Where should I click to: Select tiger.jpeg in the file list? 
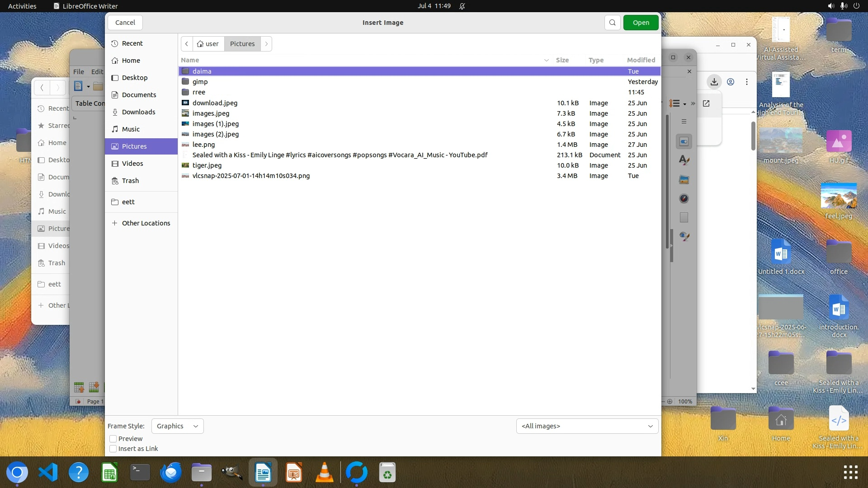[x=207, y=165]
